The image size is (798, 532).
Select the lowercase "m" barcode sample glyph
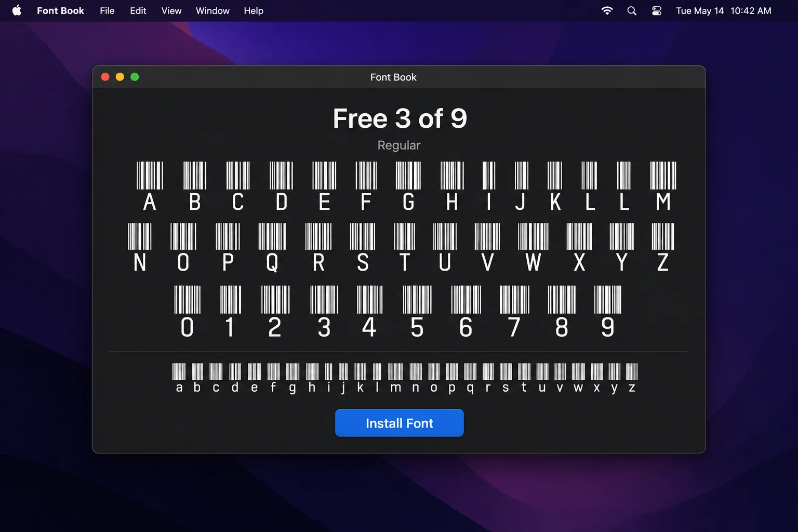coord(395,378)
